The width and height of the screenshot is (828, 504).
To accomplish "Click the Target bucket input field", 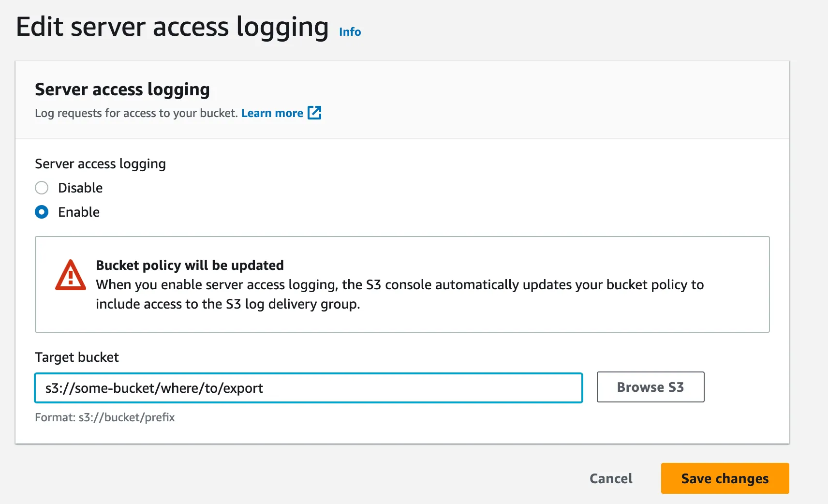I will 308,387.
